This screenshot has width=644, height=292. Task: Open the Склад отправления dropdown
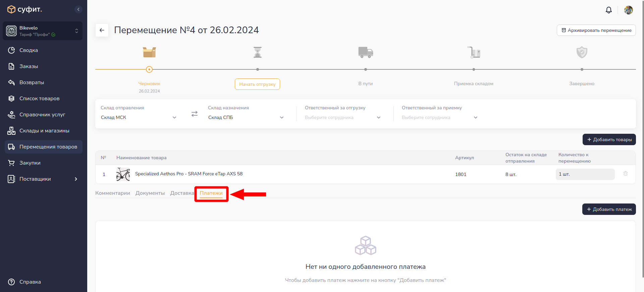[x=139, y=117]
